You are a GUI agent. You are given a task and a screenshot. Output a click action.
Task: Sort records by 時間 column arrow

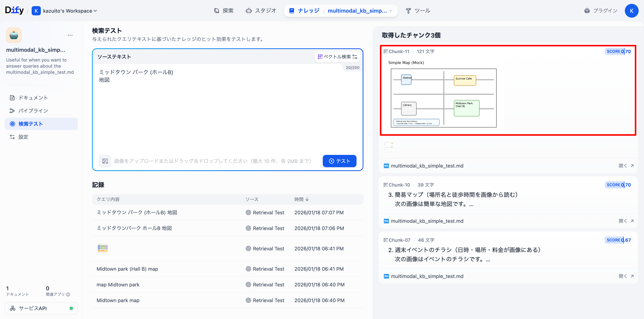coord(307,199)
